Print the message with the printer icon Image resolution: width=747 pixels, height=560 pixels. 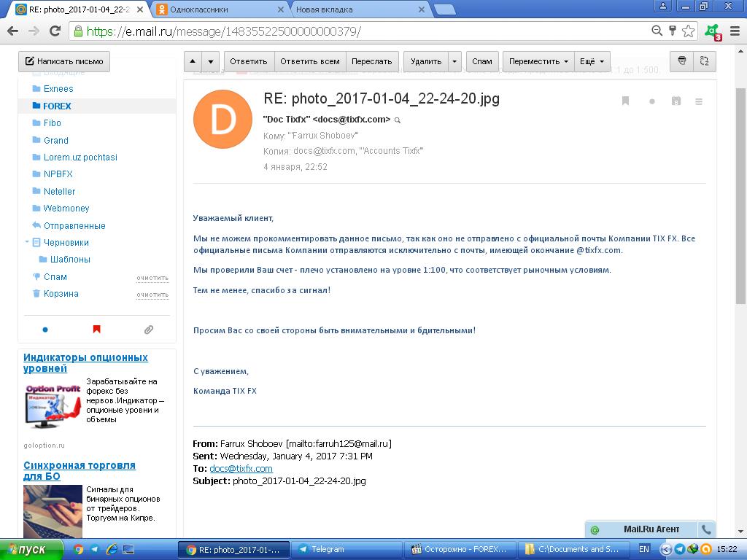(x=682, y=61)
